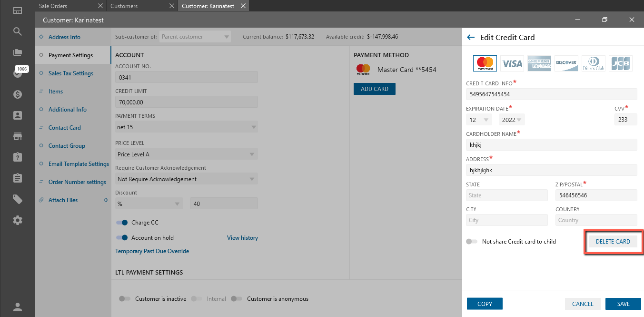The height and width of the screenshot is (317, 644).
Task: Close the Customer: Karinatest tab
Action: (243, 6)
